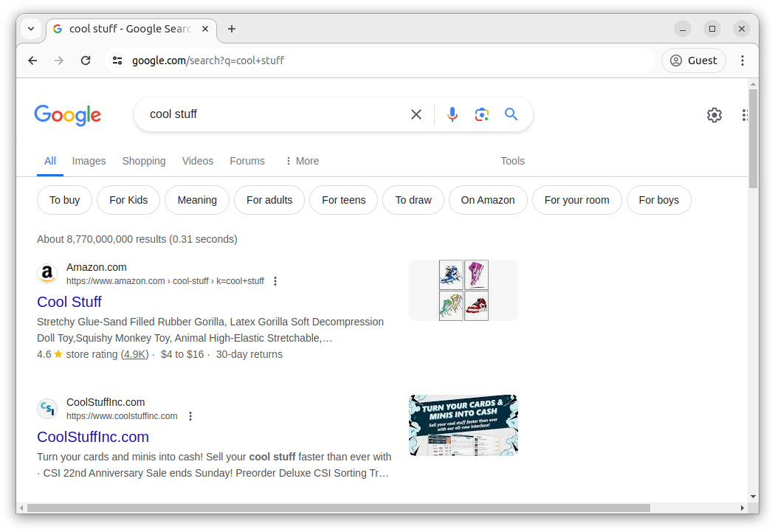Switch to the Forums tab

pyautogui.click(x=247, y=161)
